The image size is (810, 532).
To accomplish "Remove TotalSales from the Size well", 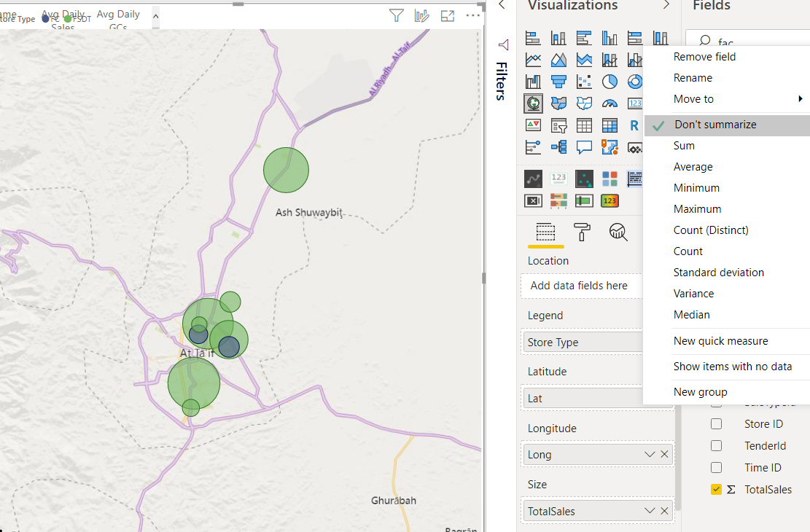I will click(664, 511).
